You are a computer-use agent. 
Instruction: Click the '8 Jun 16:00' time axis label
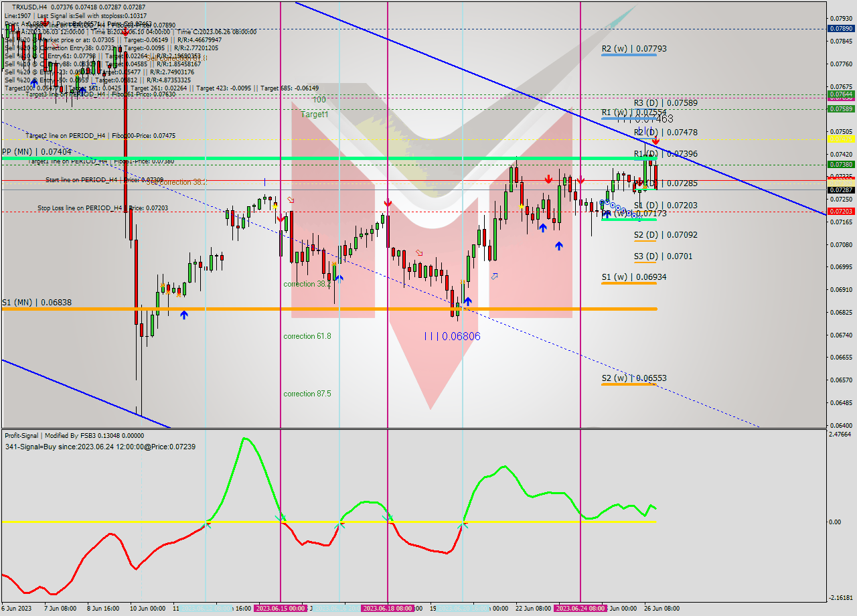(103, 609)
